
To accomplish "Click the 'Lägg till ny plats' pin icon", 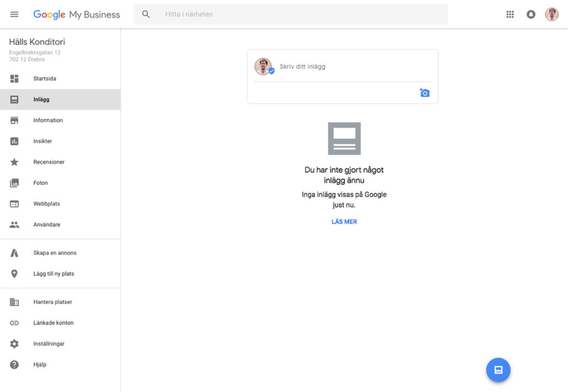I will point(14,274).
